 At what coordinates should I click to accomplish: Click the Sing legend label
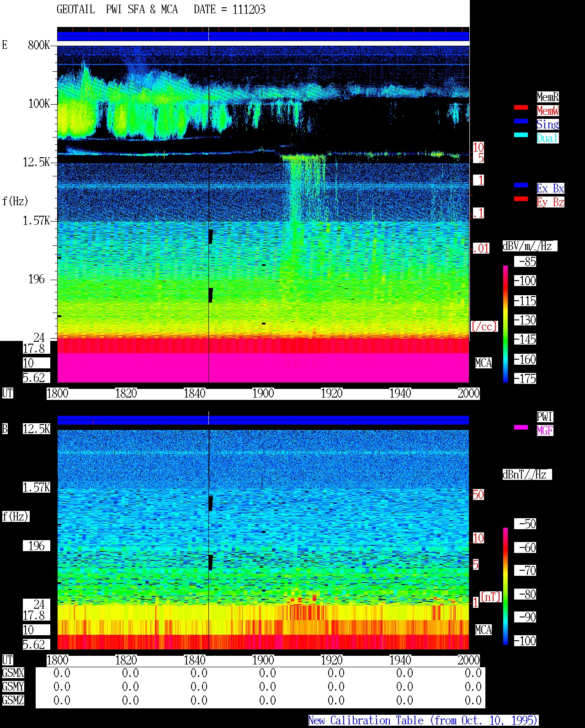pyautogui.click(x=548, y=124)
